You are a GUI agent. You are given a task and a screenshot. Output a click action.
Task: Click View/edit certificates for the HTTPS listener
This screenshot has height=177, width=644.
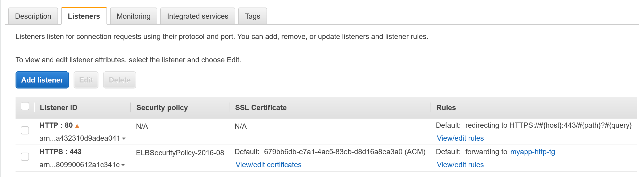pos(268,165)
